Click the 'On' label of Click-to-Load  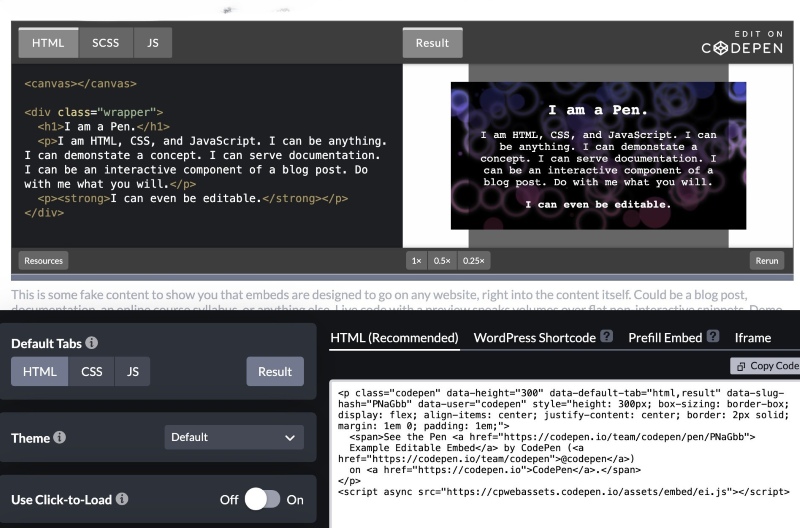click(x=295, y=500)
